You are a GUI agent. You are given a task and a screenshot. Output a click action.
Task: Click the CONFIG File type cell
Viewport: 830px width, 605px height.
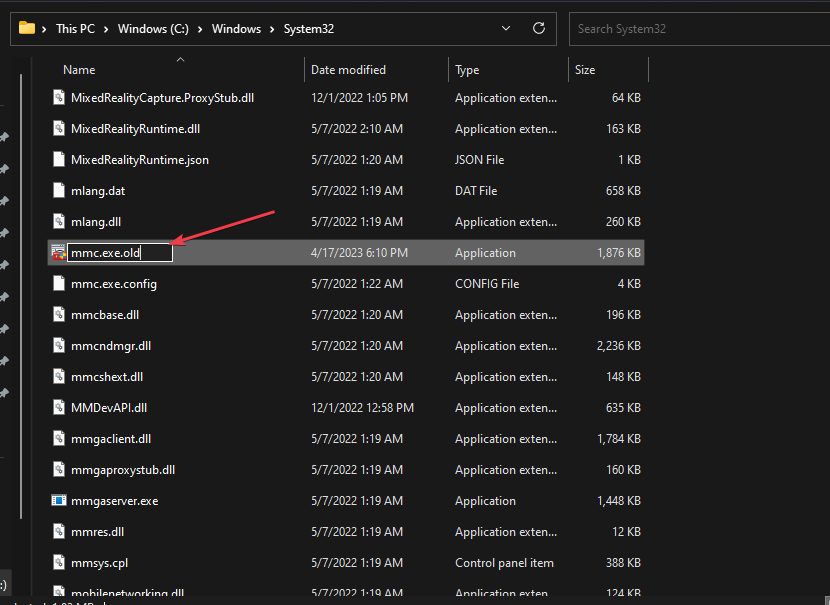(x=487, y=284)
